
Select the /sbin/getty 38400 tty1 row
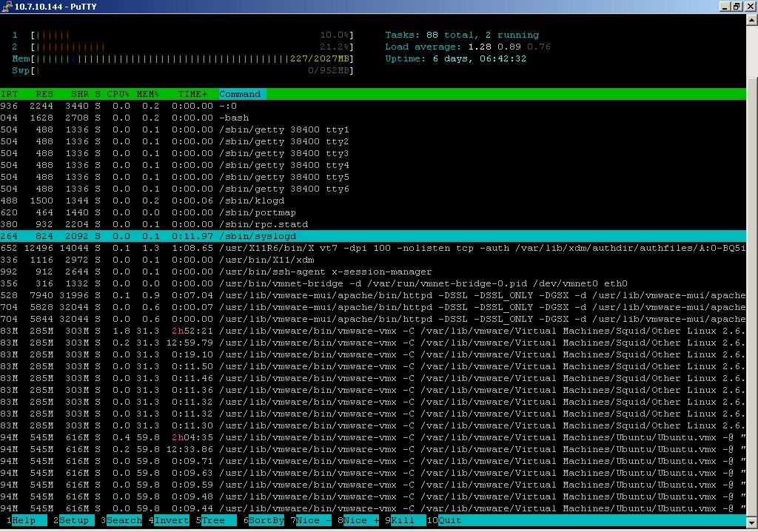(x=373, y=129)
